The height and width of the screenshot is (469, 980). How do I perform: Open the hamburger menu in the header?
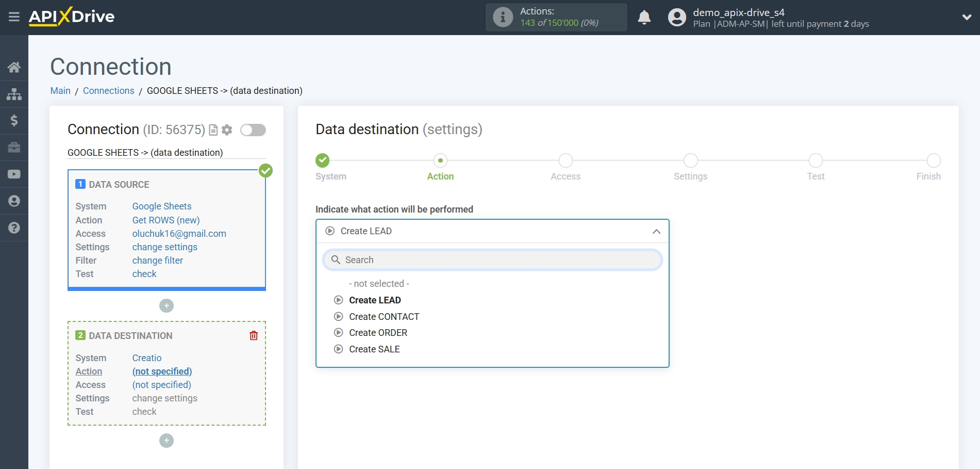coord(14,17)
